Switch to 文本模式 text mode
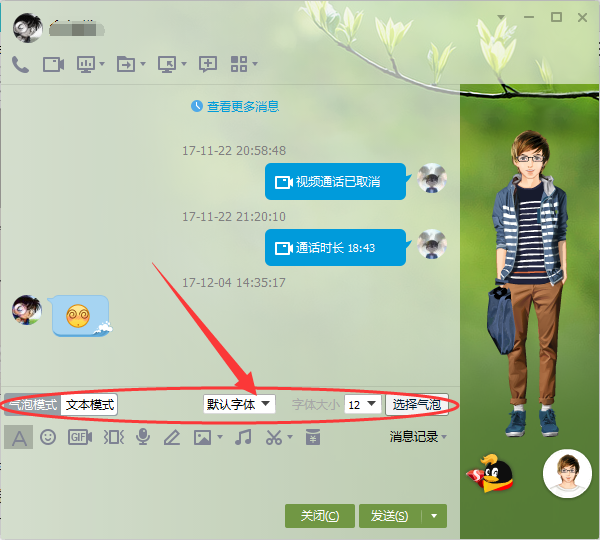This screenshot has height=540, width=600. pos(90,405)
